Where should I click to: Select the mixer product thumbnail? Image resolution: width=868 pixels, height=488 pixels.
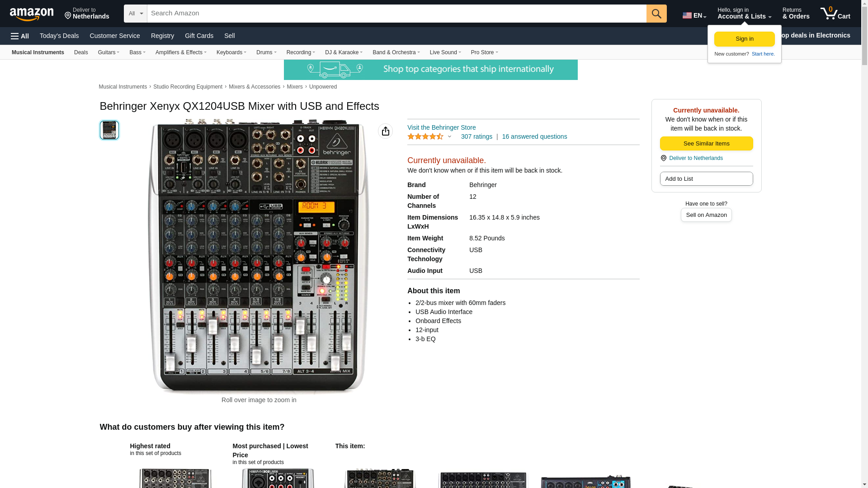[x=109, y=130]
